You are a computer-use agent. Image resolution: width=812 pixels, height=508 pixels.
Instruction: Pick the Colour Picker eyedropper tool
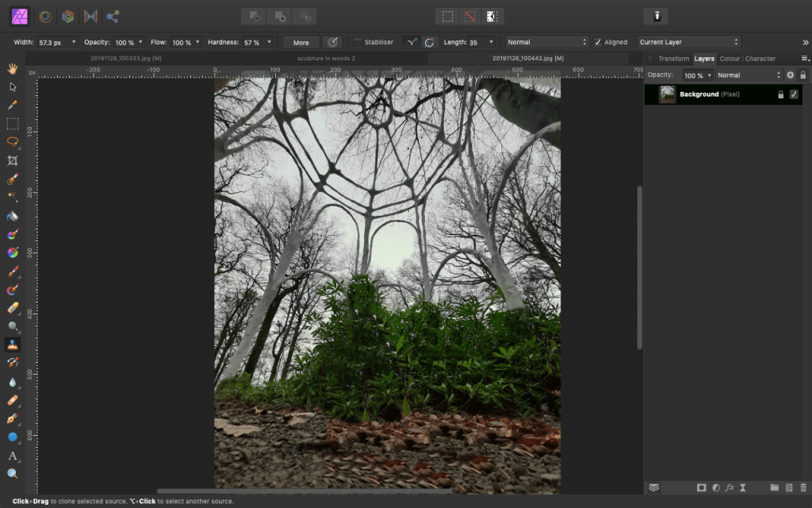pyautogui.click(x=13, y=105)
